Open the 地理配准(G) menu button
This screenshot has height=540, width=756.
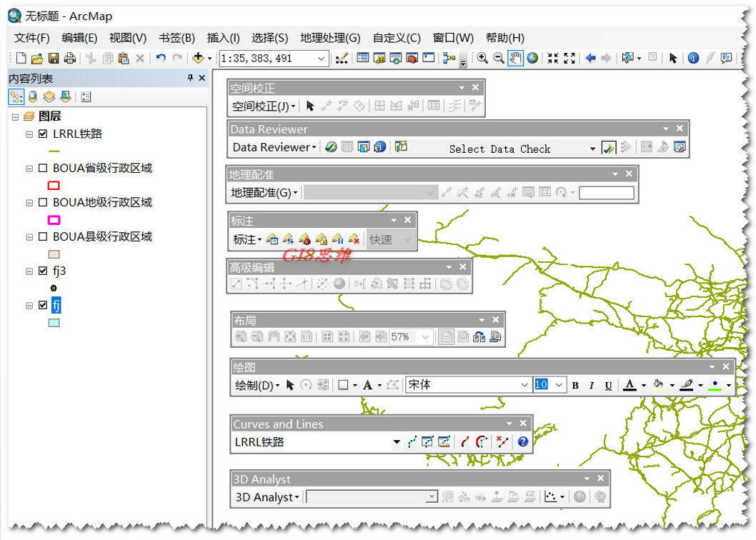(x=264, y=193)
